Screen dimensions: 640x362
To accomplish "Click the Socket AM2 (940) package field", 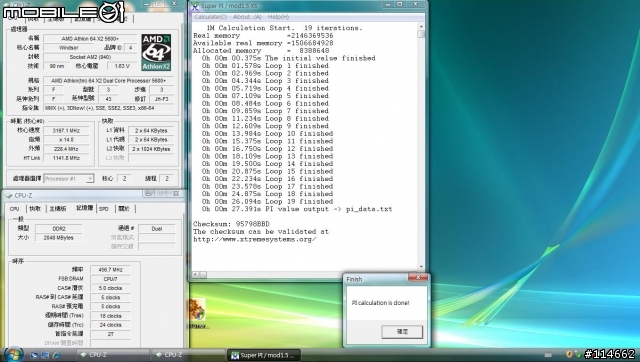I will click(90, 57).
